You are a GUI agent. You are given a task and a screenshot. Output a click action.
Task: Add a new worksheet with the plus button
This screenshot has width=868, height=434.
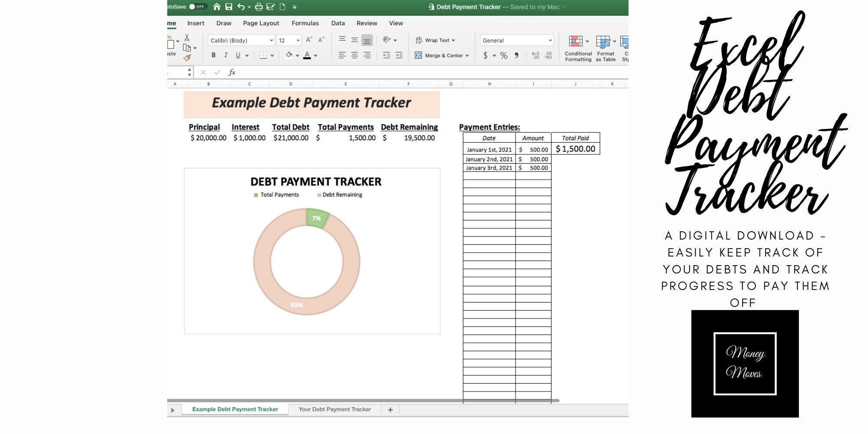tap(390, 409)
